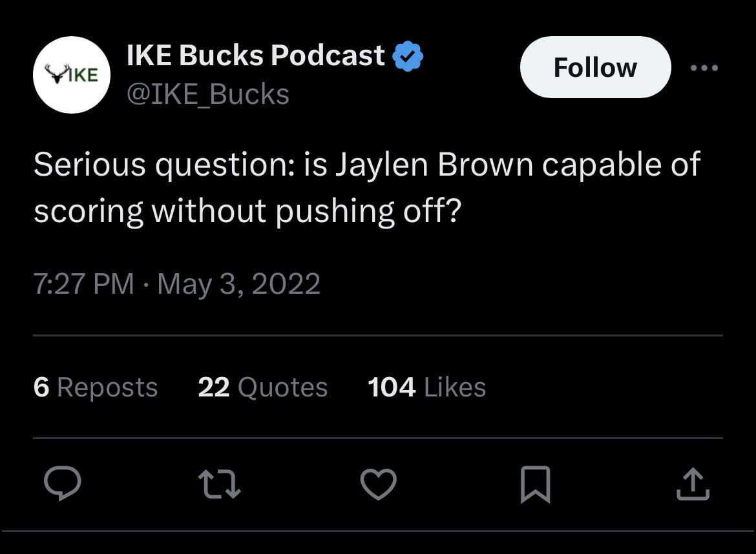This screenshot has width=756, height=554.
Task: View the 6 Reposts list
Action: [96, 387]
